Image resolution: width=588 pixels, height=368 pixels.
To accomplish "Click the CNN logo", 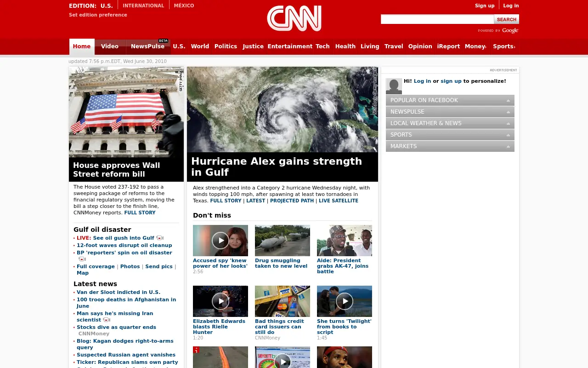I will pyautogui.click(x=294, y=18).
